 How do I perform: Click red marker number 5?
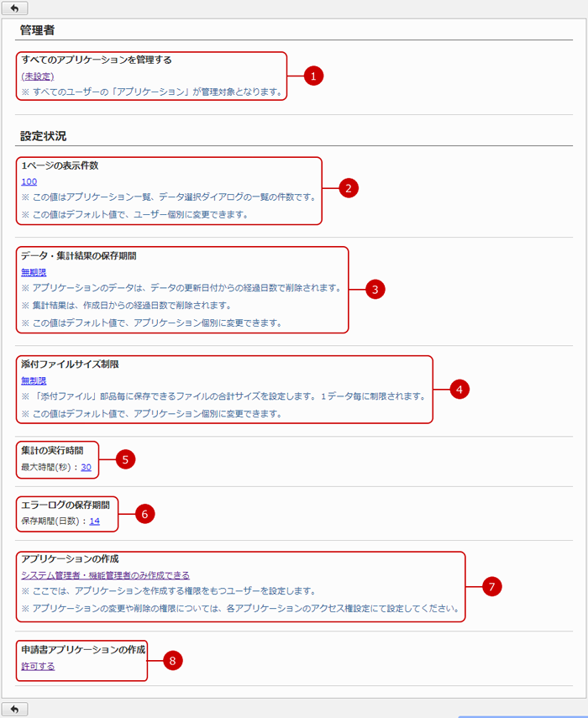click(124, 459)
